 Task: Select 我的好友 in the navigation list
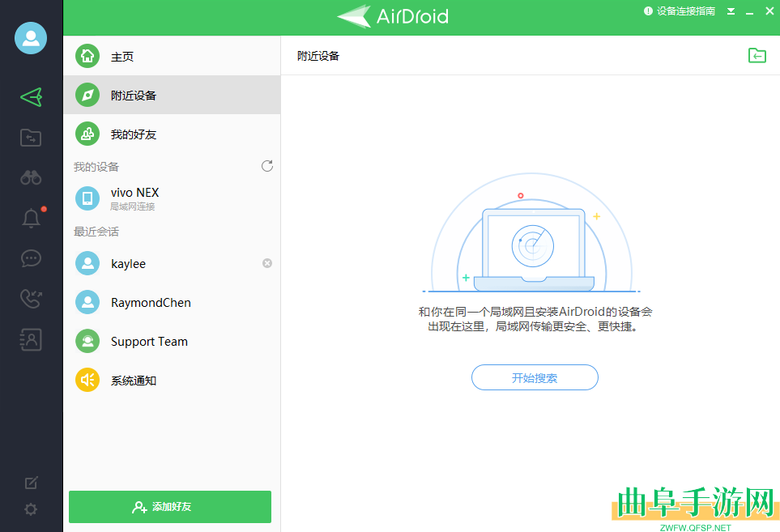click(x=172, y=134)
